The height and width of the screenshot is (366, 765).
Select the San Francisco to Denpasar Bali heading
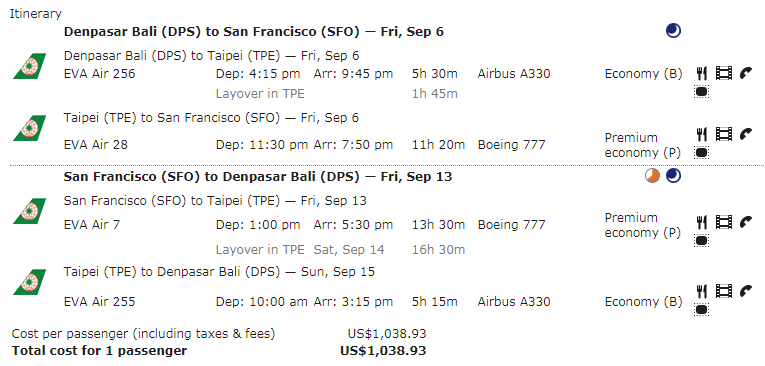[258, 177]
